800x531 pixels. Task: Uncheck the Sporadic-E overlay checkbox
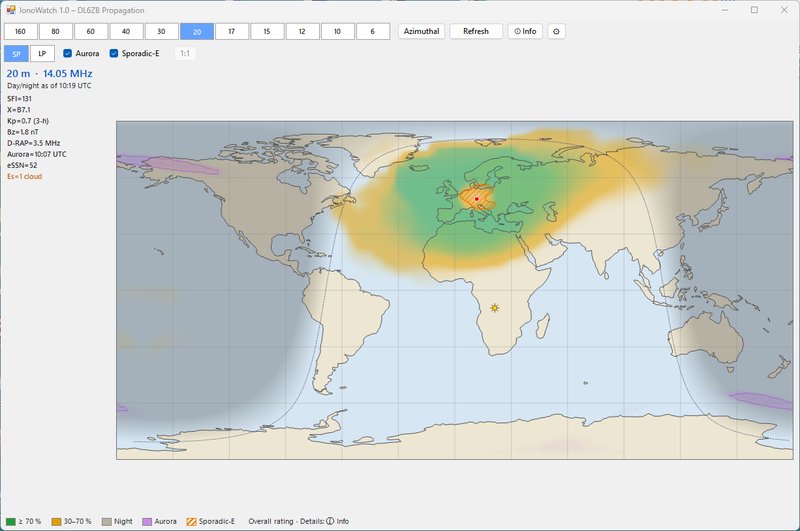114,53
